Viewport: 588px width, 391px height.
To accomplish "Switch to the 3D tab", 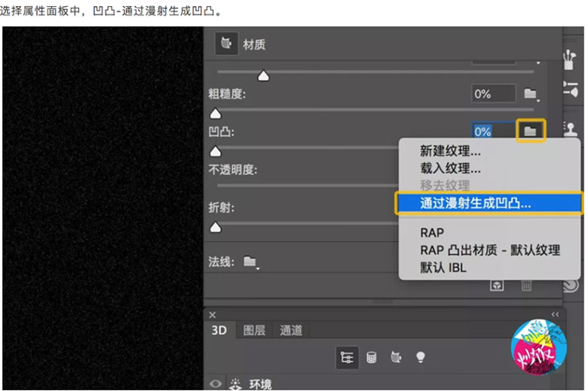I will click(219, 330).
